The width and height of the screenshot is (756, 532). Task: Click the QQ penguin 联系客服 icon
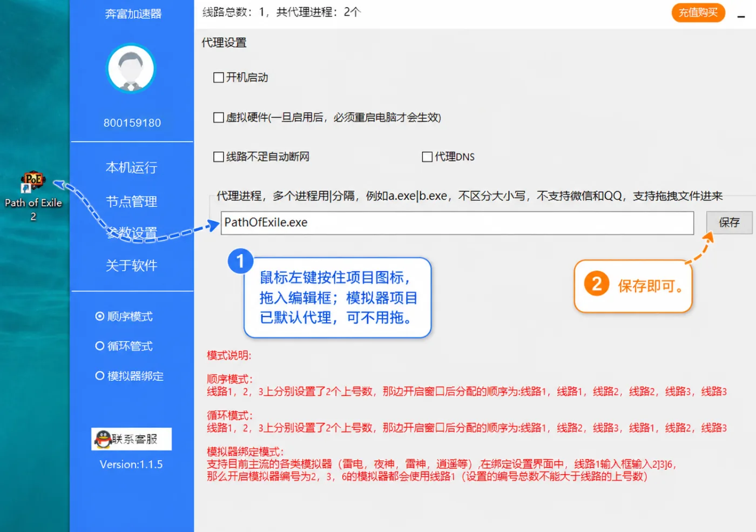point(103,439)
